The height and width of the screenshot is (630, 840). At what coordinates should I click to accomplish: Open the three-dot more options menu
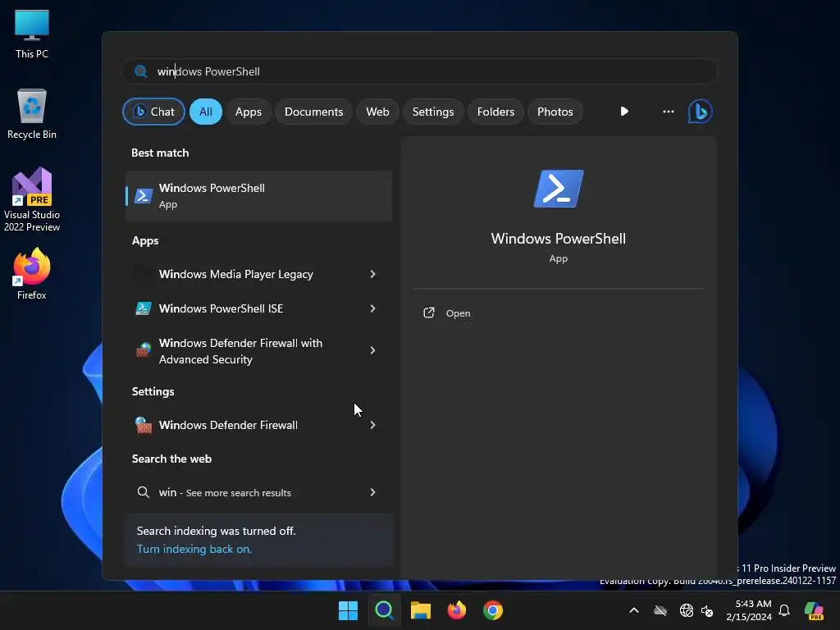(668, 112)
